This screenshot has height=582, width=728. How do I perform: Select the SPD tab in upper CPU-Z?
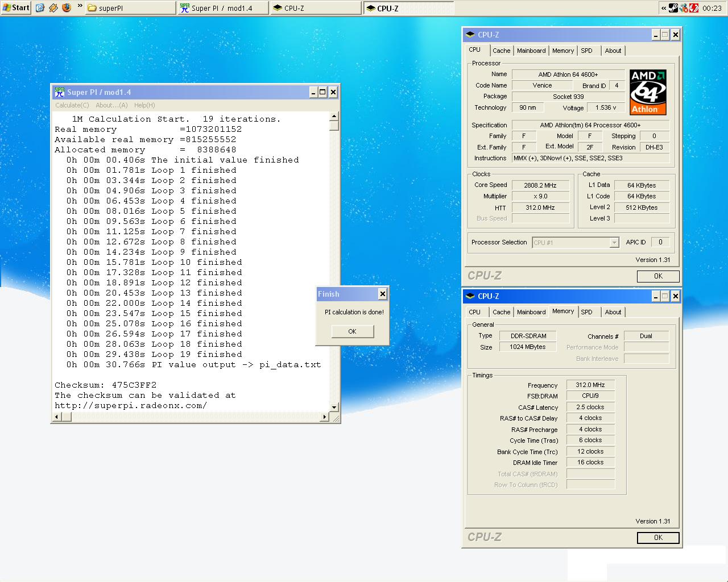[586, 51]
